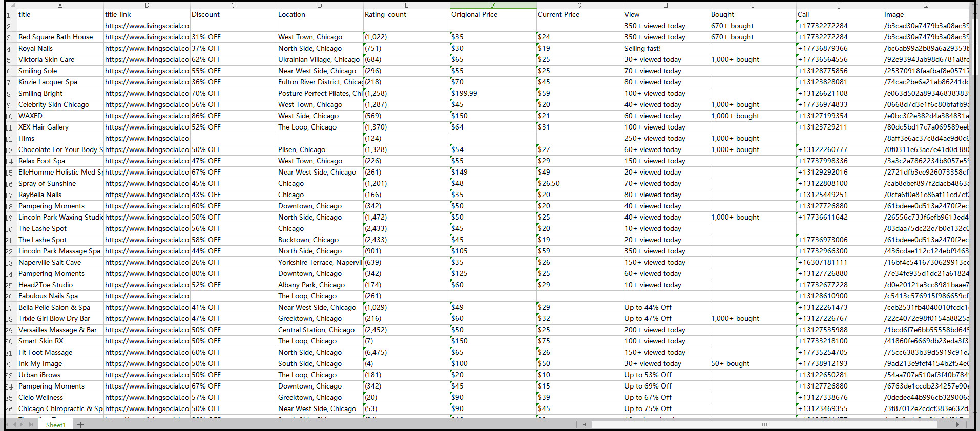Viewport: 980px width, 431px height.
Task: Click the '$26.50' current price cell
Action: click(x=579, y=184)
